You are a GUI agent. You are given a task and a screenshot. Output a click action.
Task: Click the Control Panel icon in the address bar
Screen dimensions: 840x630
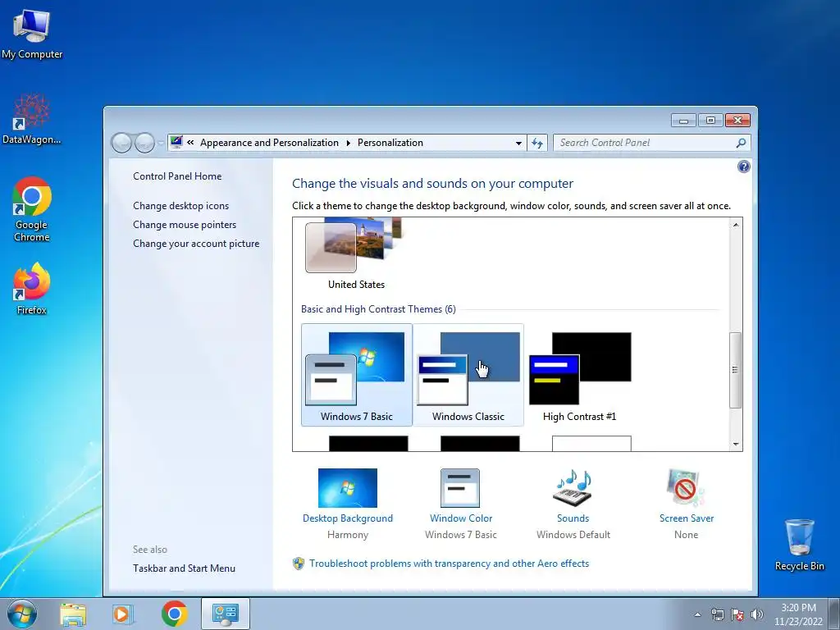click(x=176, y=142)
